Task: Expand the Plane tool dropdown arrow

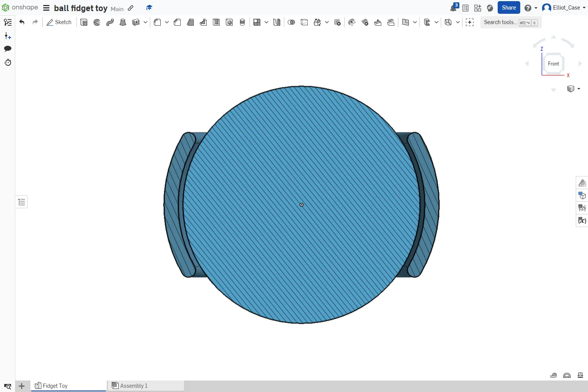Action: [415, 22]
